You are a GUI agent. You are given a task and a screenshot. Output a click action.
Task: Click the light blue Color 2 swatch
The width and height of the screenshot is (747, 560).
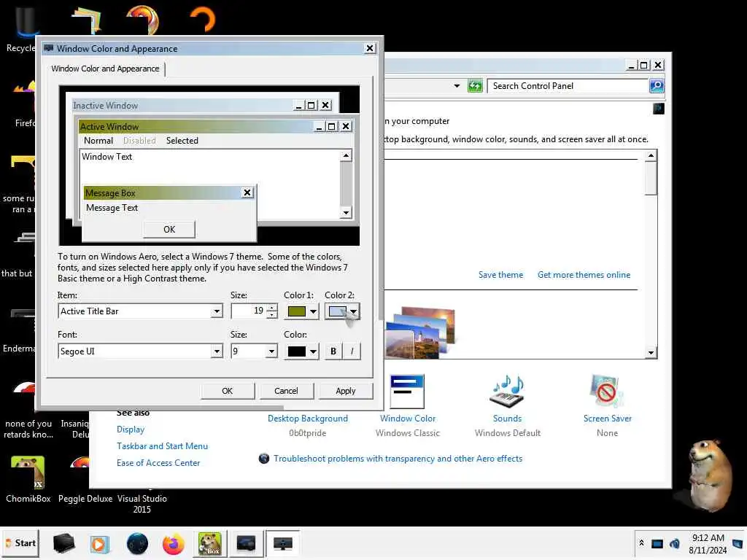pyautogui.click(x=337, y=311)
